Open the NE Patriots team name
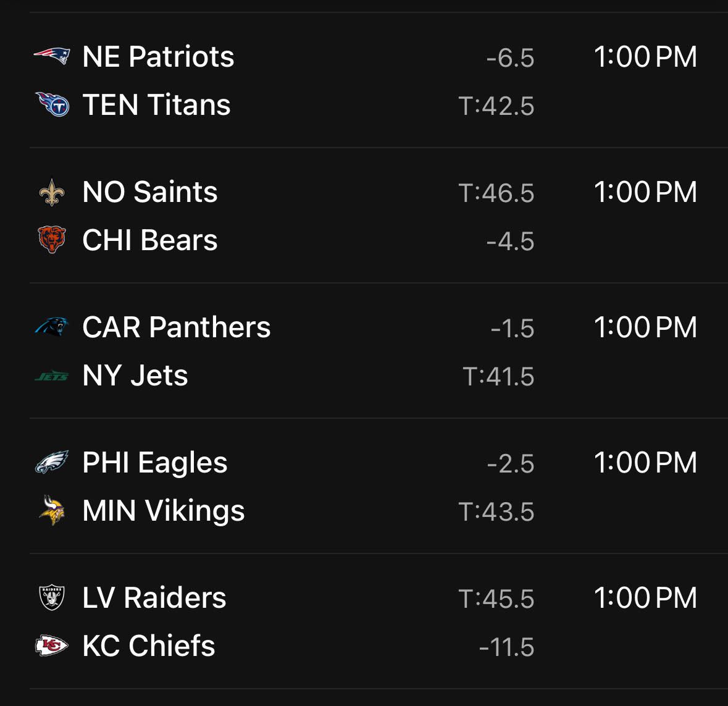The width and height of the screenshot is (728, 706). pyautogui.click(x=158, y=57)
